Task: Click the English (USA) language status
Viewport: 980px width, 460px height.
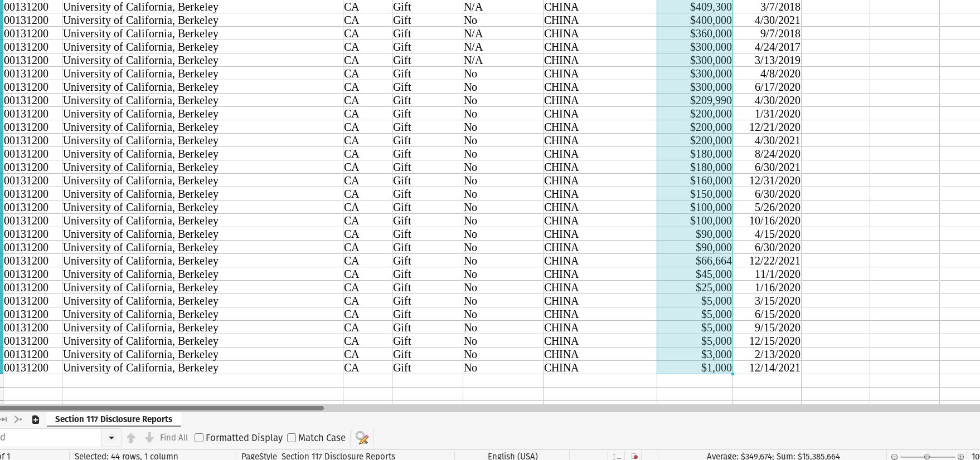Action: (513, 456)
